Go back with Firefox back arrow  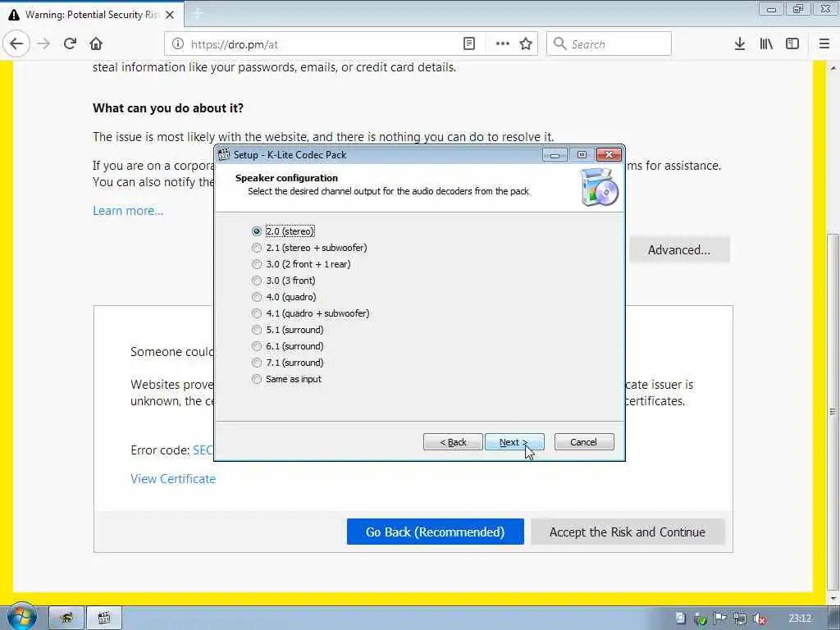point(16,44)
